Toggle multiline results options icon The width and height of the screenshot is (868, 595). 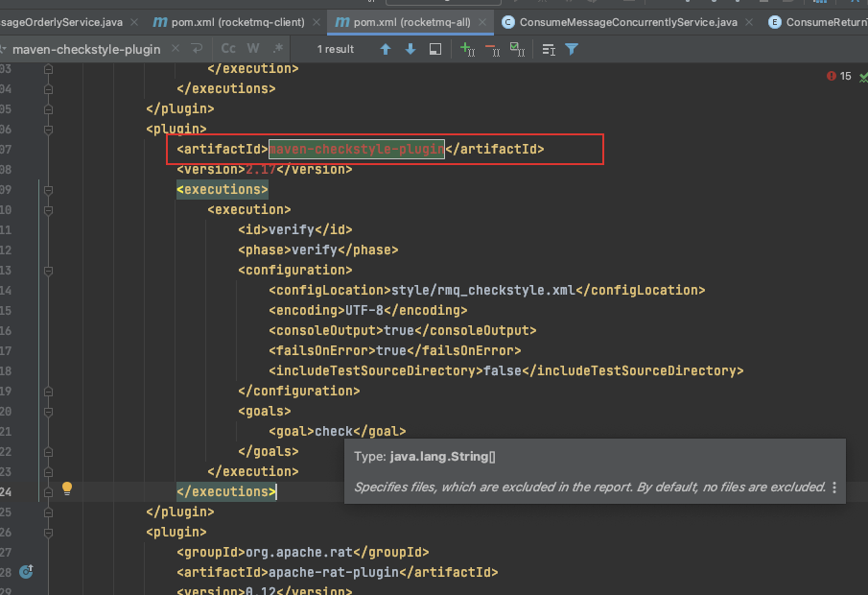pos(548,49)
